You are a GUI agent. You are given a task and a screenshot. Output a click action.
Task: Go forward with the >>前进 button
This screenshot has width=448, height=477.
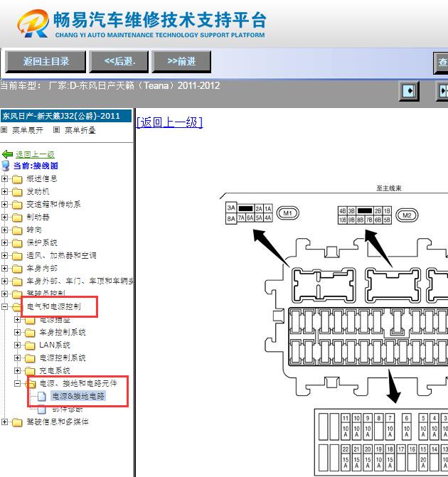point(181,61)
